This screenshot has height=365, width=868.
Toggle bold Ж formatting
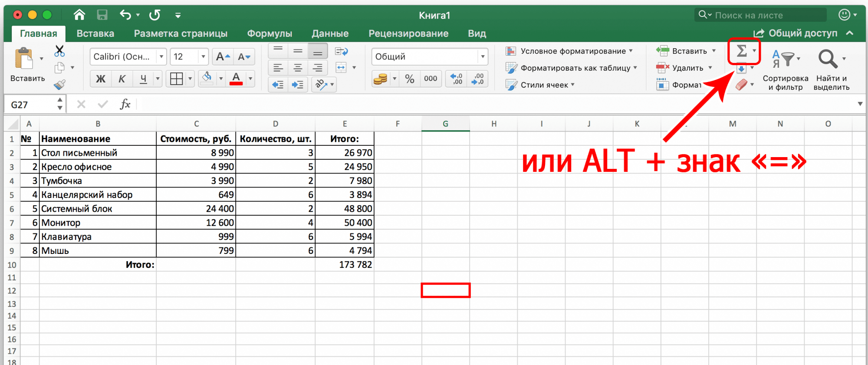(x=101, y=79)
